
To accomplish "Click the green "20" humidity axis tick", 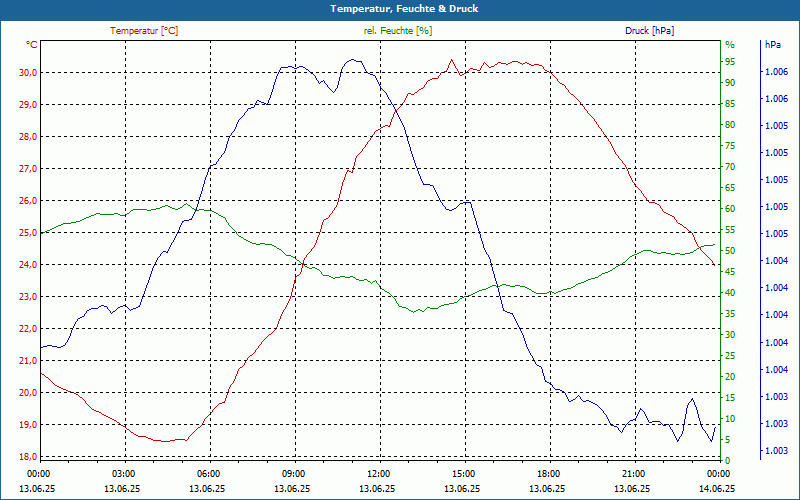I will (x=730, y=377).
